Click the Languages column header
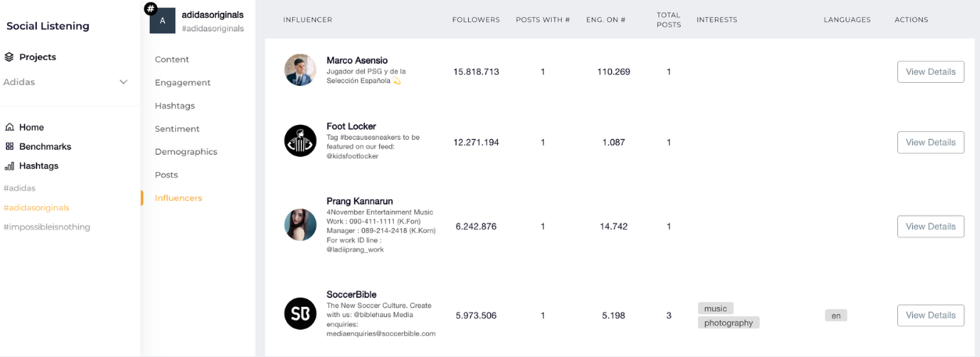980x357 pixels. (x=847, y=20)
